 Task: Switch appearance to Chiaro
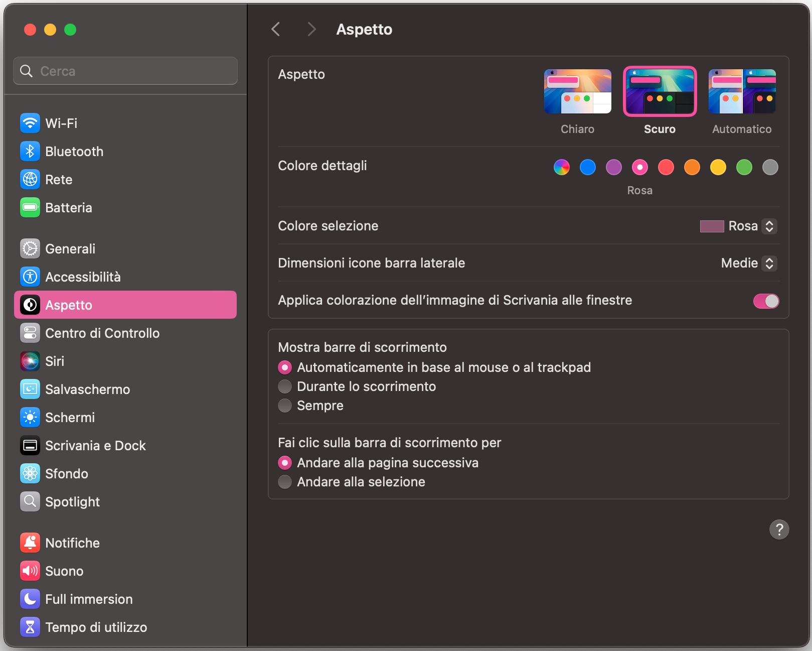tap(577, 91)
